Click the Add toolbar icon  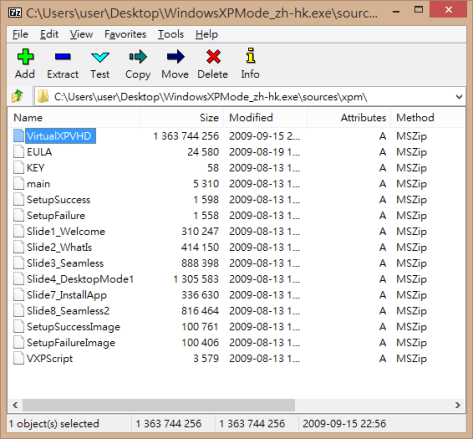[25, 57]
